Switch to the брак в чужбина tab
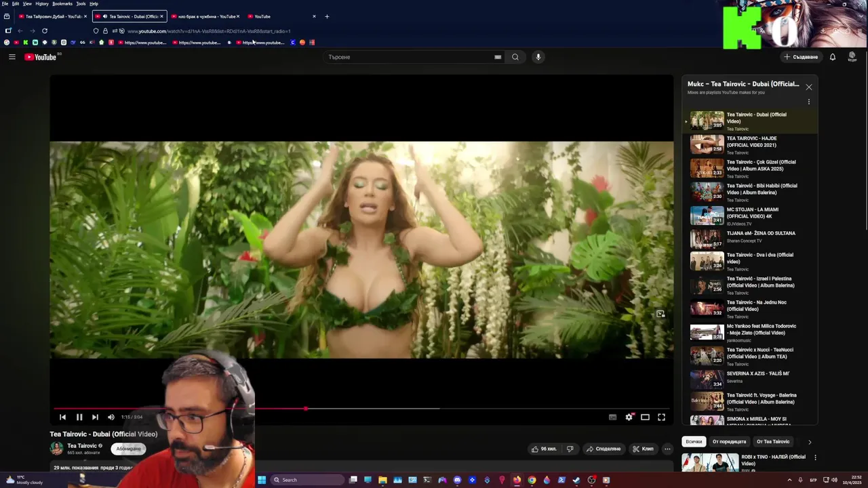 tap(205, 16)
